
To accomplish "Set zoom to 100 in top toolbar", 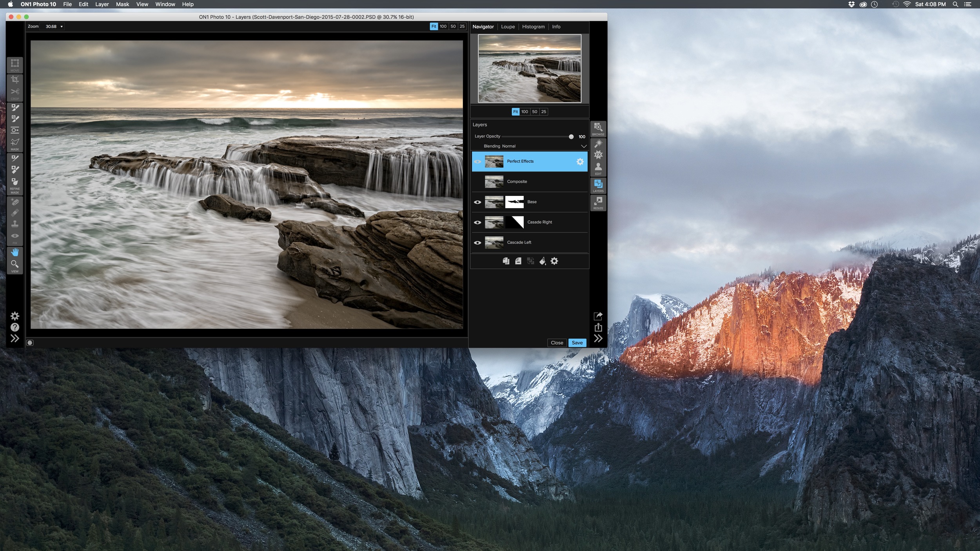I will click(443, 26).
